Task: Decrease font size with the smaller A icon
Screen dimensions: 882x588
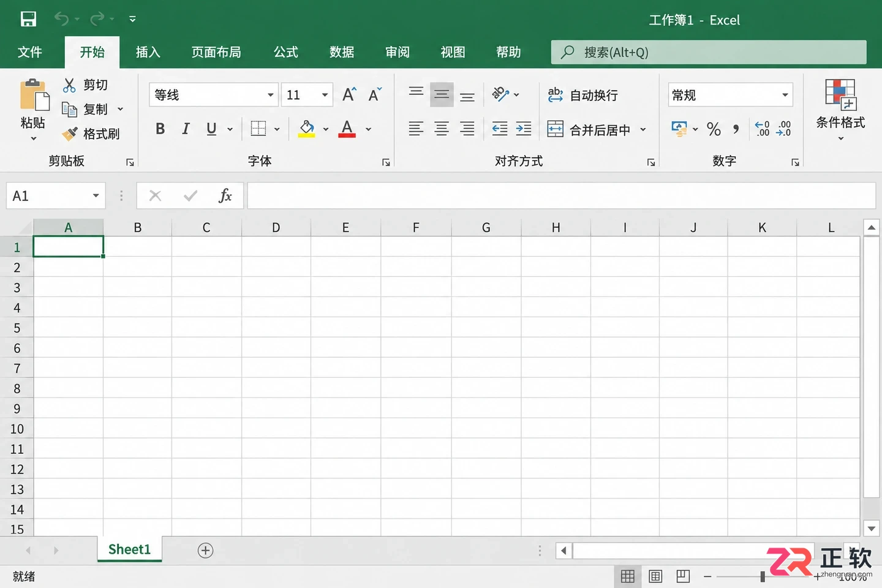Action: tap(375, 94)
